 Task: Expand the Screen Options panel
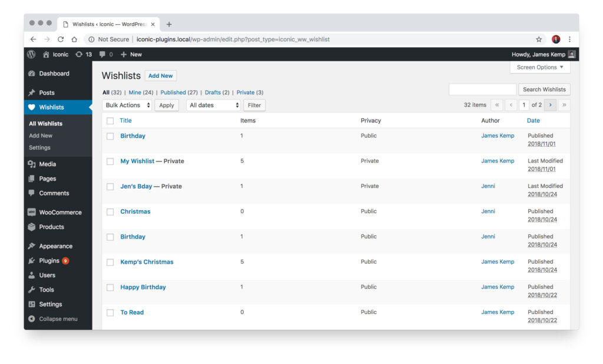[x=539, y=67]
